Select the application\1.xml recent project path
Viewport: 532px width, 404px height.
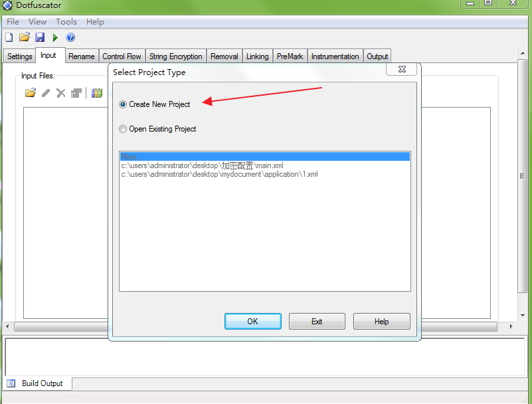pyautogui.click(x=220, y=174)
